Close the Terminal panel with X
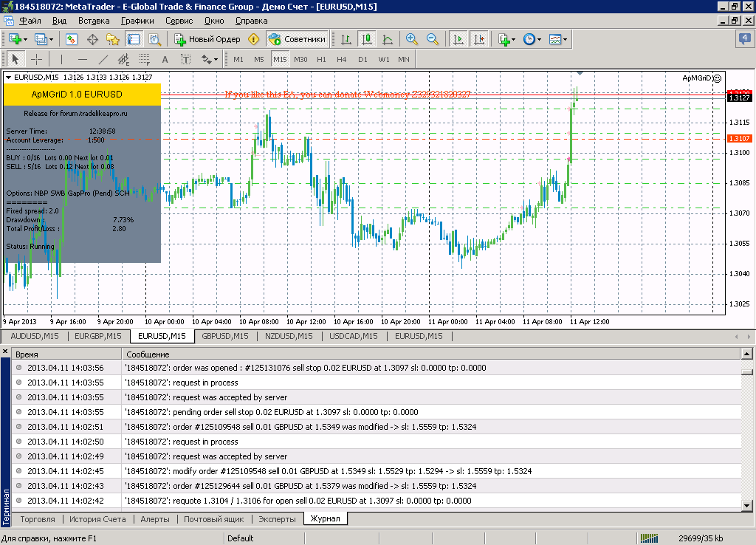Screen dimensions: 756x545 click(5, 352)
